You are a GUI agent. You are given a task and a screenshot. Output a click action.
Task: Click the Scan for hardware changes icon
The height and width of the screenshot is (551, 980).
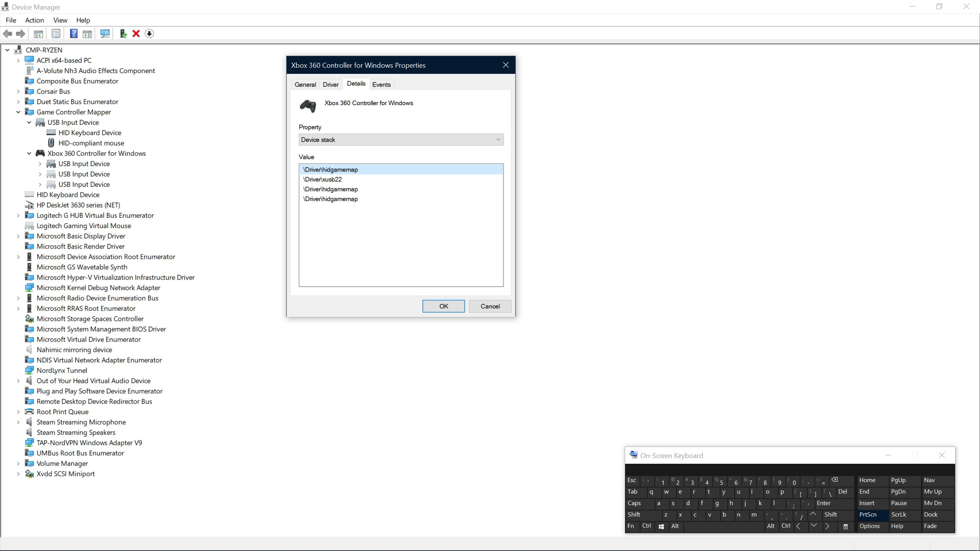[105, 34]
